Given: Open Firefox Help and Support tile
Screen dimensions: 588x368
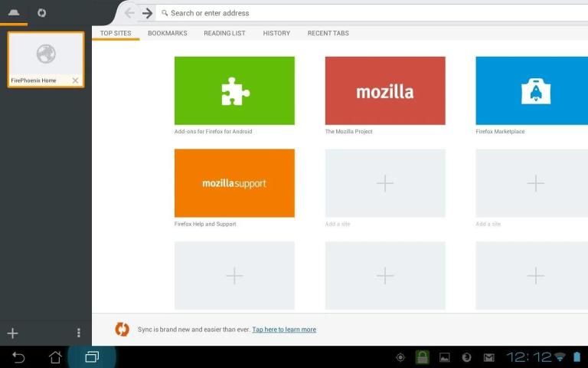Looking at the screenshot, I should pyautogui.click(x=234, y=183).
